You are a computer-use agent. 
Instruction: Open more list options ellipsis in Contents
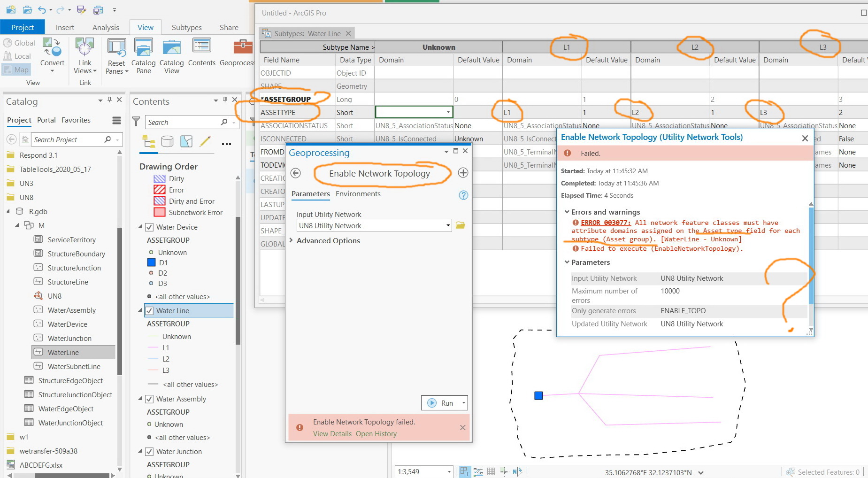point(226,144)
